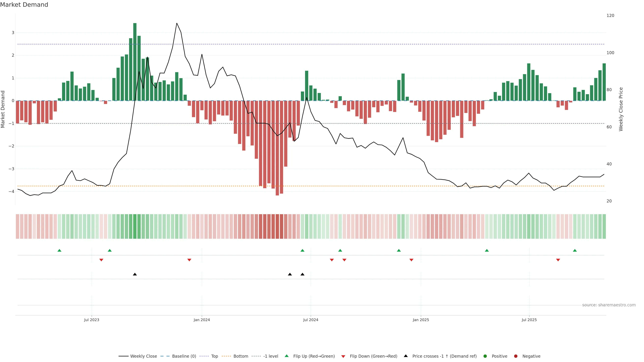This screenshot has width=644, height=362.
Task: Click the source: sharemaestro.com text
Action: 609,305
